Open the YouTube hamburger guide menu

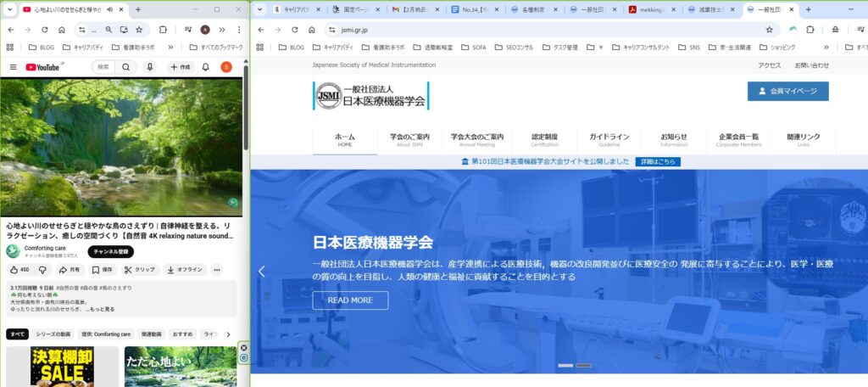(x=14, y=67)
